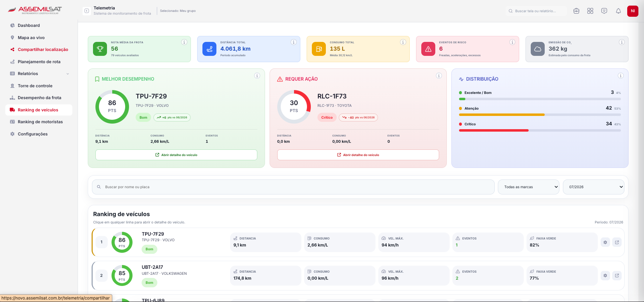This screenshot has width=644, height=302.
Task: Click Abrir detalhe do veículo for RLC-1F73
Action: (358, 155)
